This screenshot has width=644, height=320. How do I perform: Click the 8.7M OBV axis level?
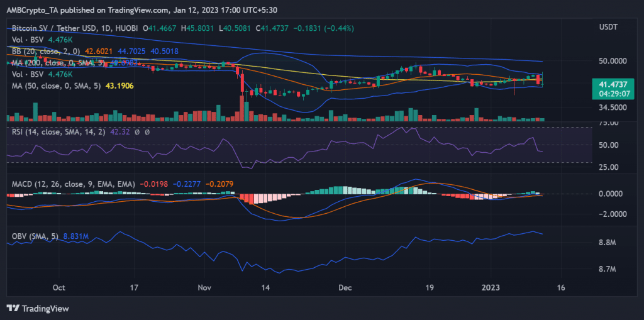[x=607, y=270]
